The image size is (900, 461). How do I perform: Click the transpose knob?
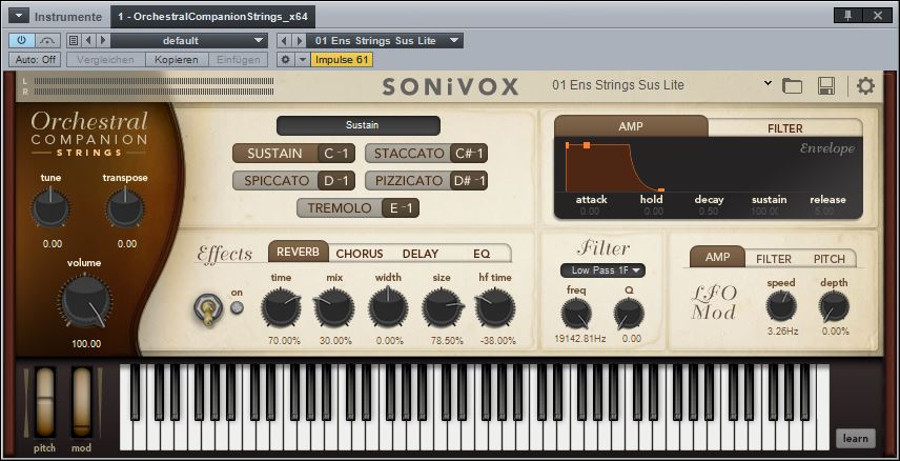pos(125,208)
